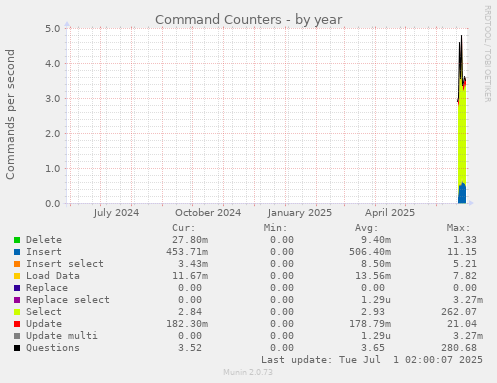Screen dimensions: 497x383
Task: Click the Insert max value 11.15
Action: click(x=462, y=252)
